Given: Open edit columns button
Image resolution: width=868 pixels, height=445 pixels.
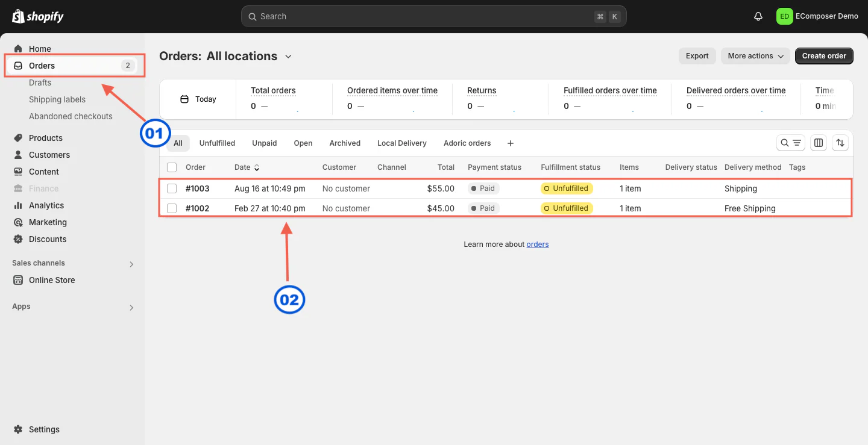Looking at the screenshot, I should click(x=819, y=143).
